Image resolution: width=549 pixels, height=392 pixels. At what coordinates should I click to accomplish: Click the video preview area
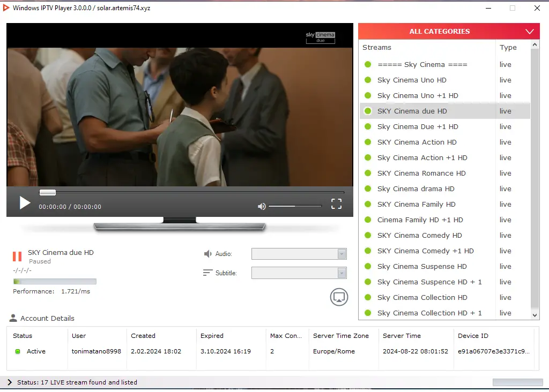[x=180, y=104]
